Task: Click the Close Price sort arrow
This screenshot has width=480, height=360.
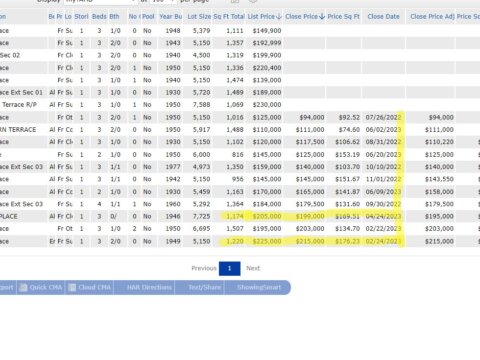Action: click(322, 16)
